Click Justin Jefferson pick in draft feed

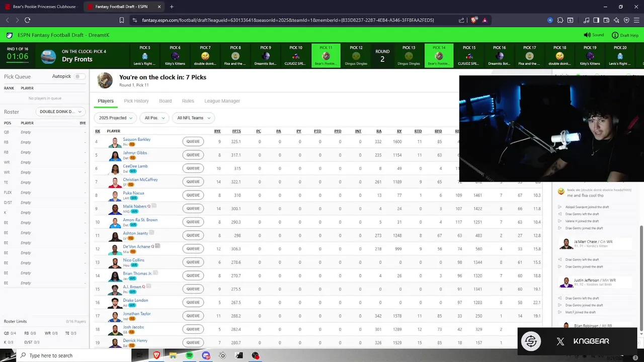pos(596,283)
